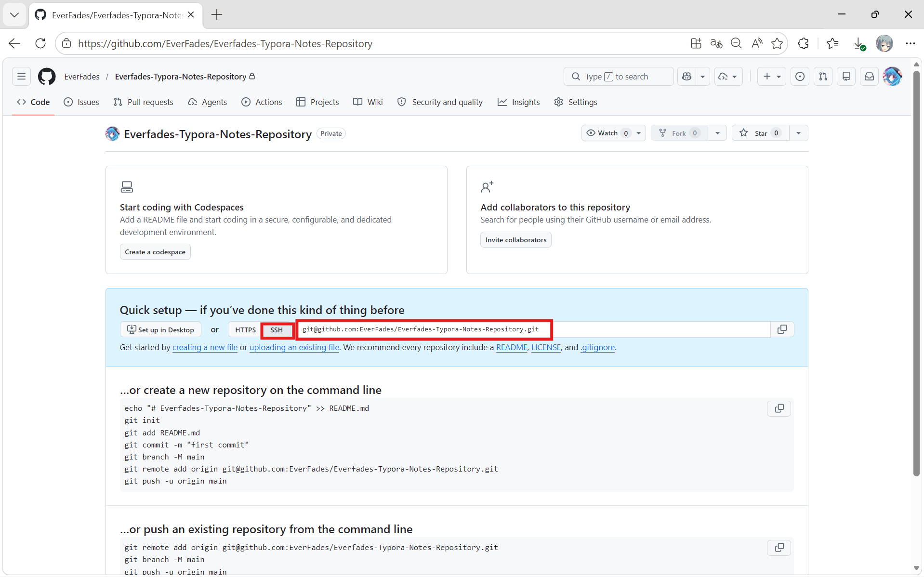Screen dimensions: 924x577
Task: Switch to the Code tab
Action: (x=33, y=102)
